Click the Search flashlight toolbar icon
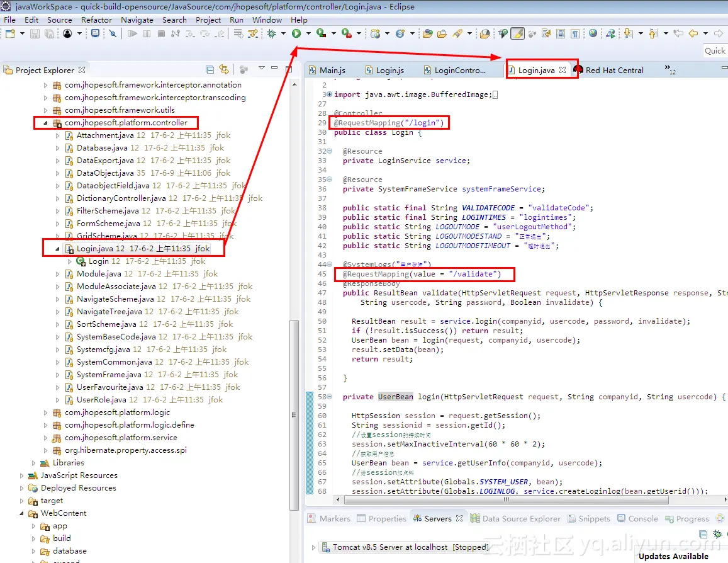Viewport: 728px width, 563px height. 457,33
